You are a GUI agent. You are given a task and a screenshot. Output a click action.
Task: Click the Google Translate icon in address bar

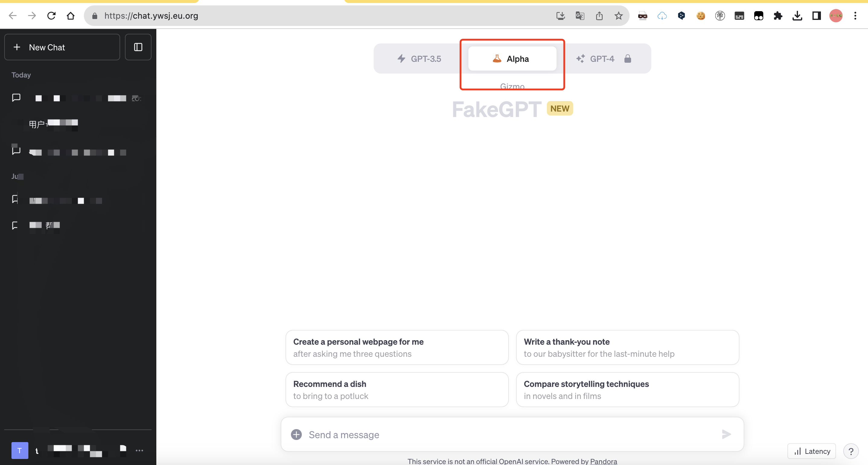[579, 16]
